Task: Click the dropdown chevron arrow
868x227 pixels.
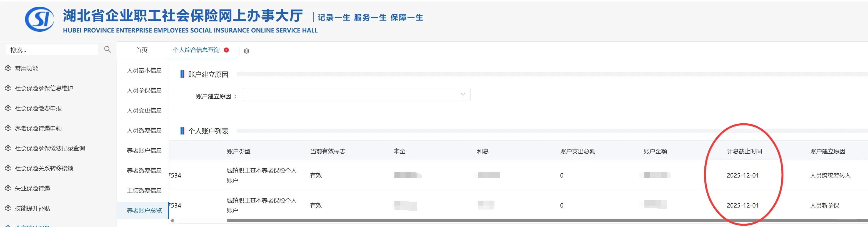Action: click(x=463, y=94)
